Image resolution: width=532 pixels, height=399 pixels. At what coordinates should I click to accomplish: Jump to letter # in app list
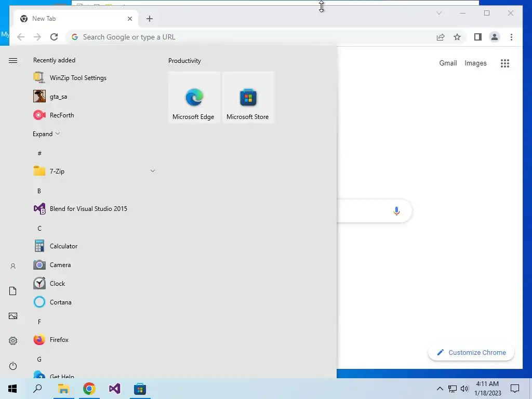pos(39,153)
